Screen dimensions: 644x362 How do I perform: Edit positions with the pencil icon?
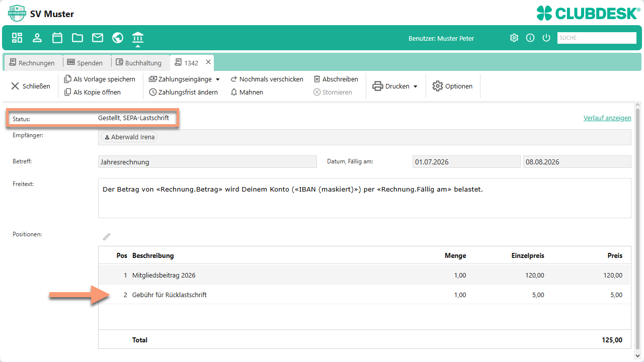click(x=107, y=236)
